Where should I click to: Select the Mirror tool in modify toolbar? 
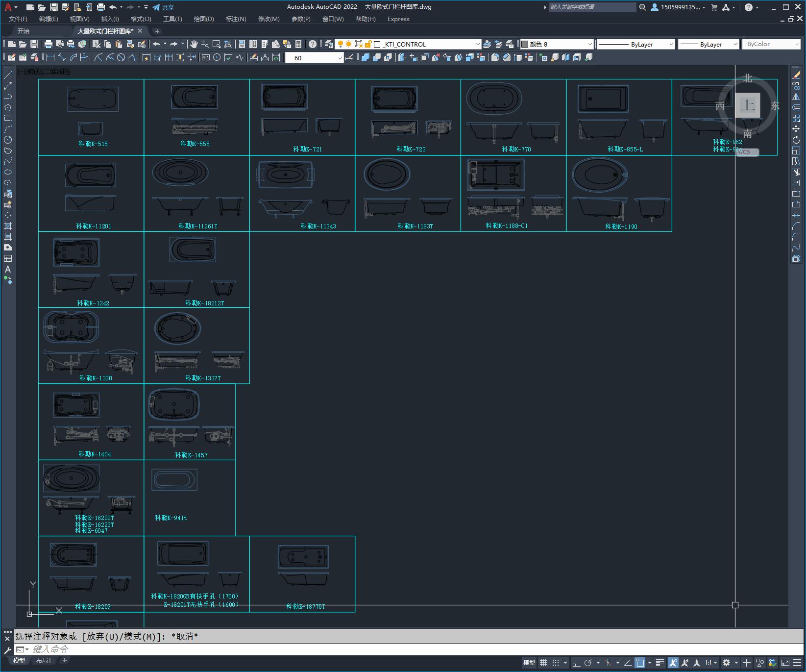tap(796, 97)
